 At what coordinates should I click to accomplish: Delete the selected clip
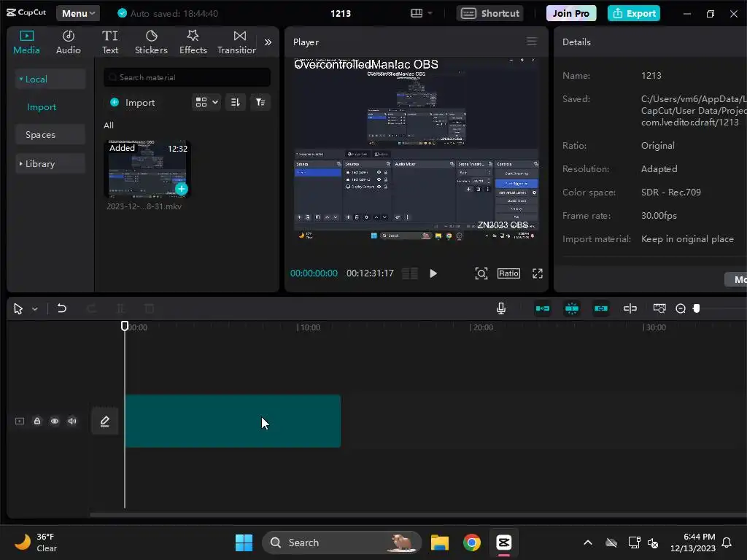[x=149, y=308]
